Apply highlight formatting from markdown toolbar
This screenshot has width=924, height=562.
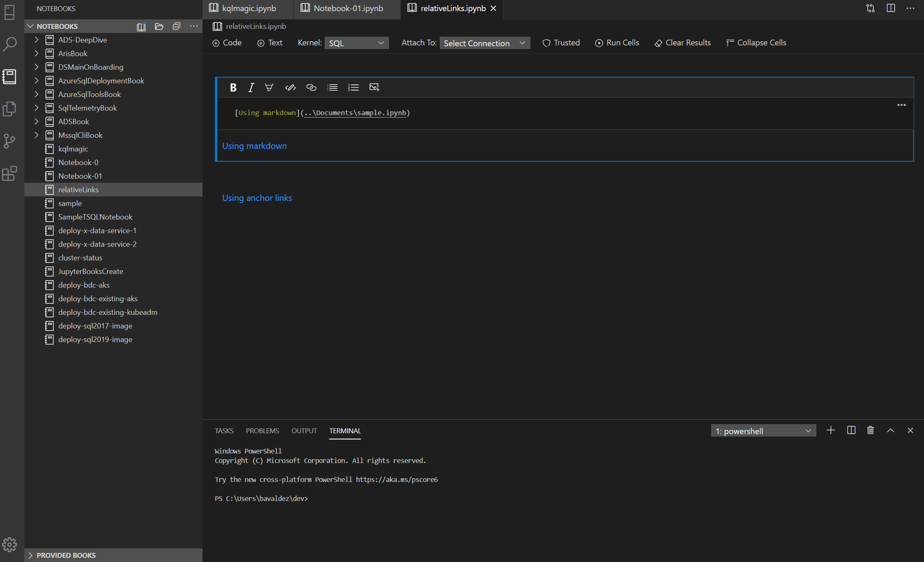coord(269,87)
